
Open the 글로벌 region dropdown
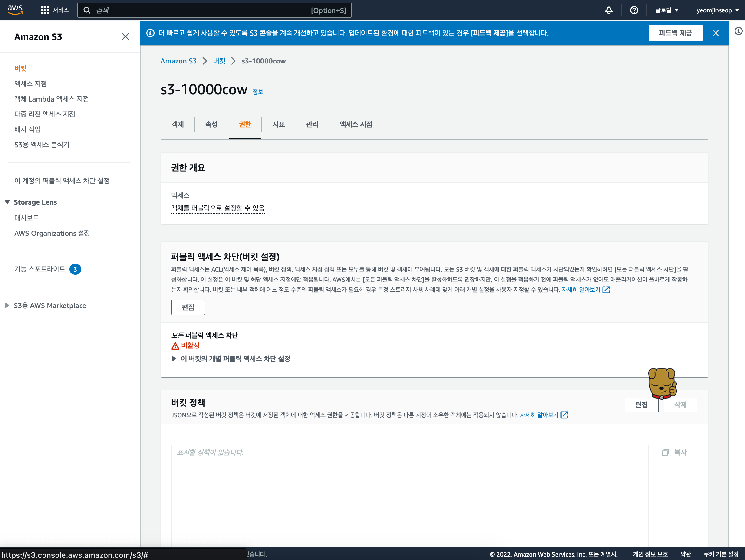pyautogui.click(x=667, y=10)
